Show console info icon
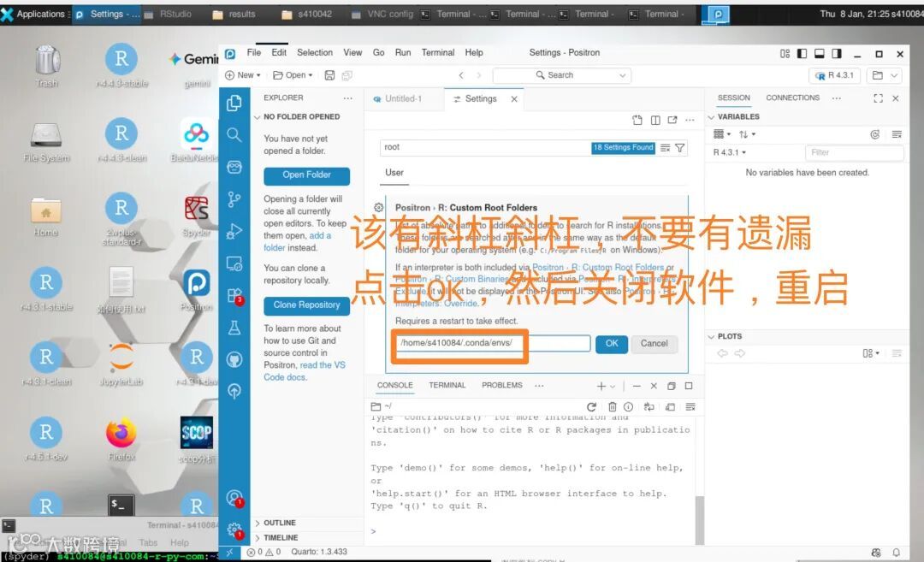Viewport: 924px width, 562px height. coord(628,406)
